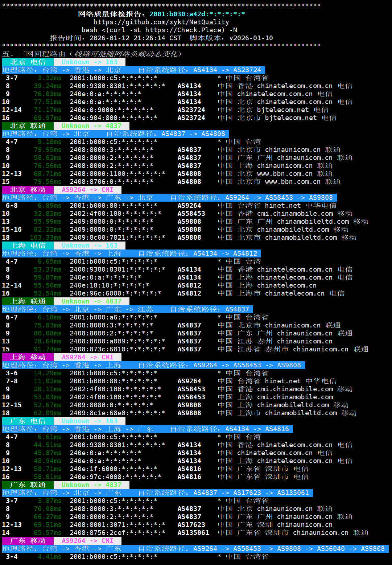Select the 广东 电信 section header

point(28,421)
